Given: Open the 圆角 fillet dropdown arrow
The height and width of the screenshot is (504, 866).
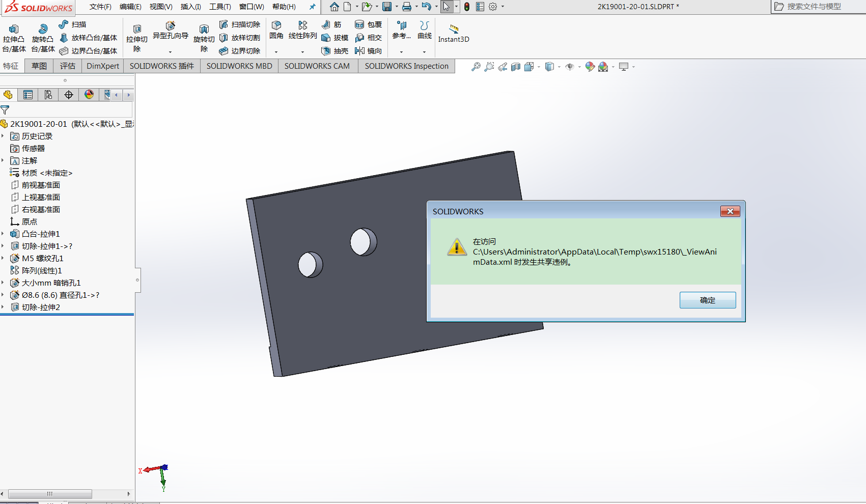Looking at the screenshot, I should 276,51.
